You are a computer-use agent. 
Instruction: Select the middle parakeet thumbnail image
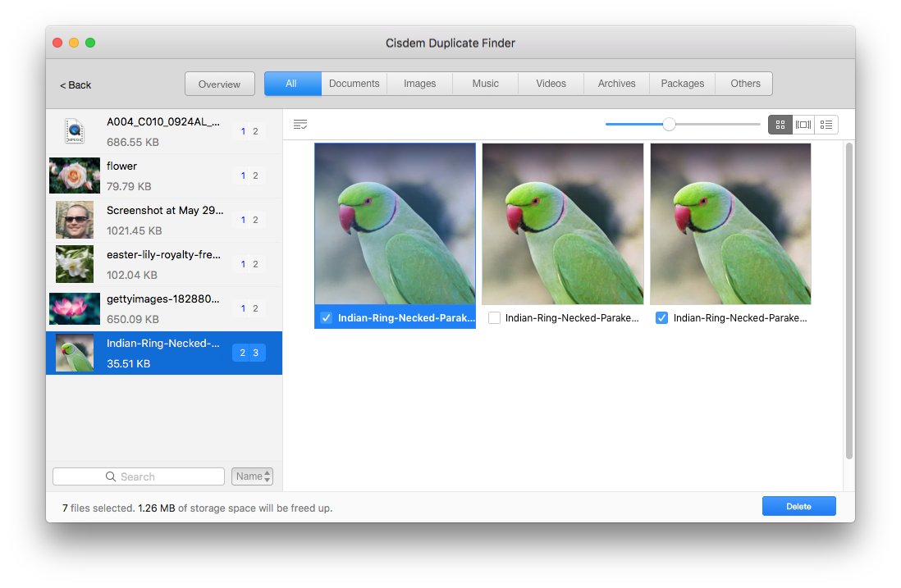563,224
